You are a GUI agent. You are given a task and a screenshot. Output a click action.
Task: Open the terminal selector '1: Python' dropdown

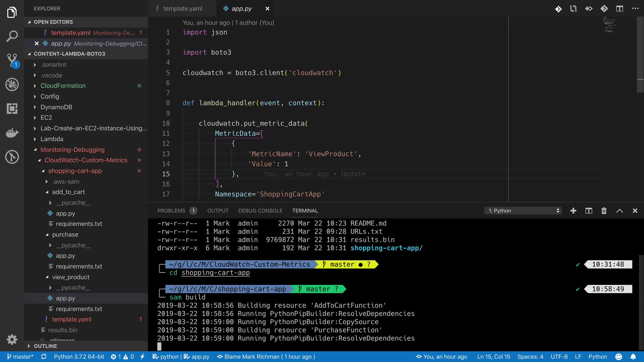coord(523,211)
